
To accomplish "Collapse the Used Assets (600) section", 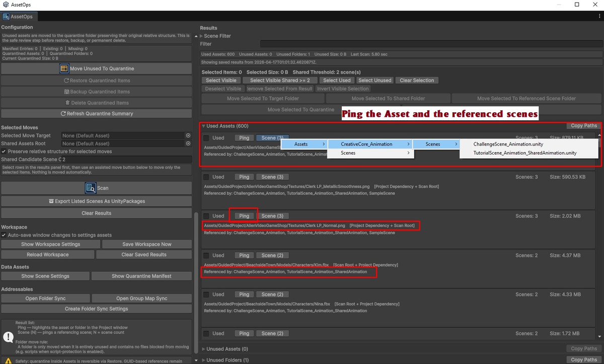I will 203,126.
